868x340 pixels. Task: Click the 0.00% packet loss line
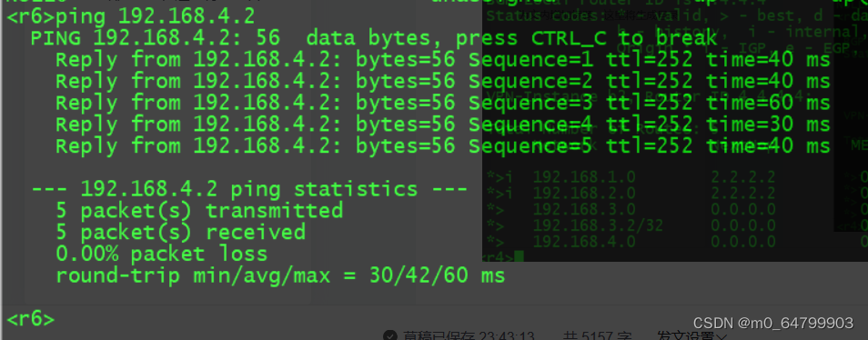[x=162, y=255]
